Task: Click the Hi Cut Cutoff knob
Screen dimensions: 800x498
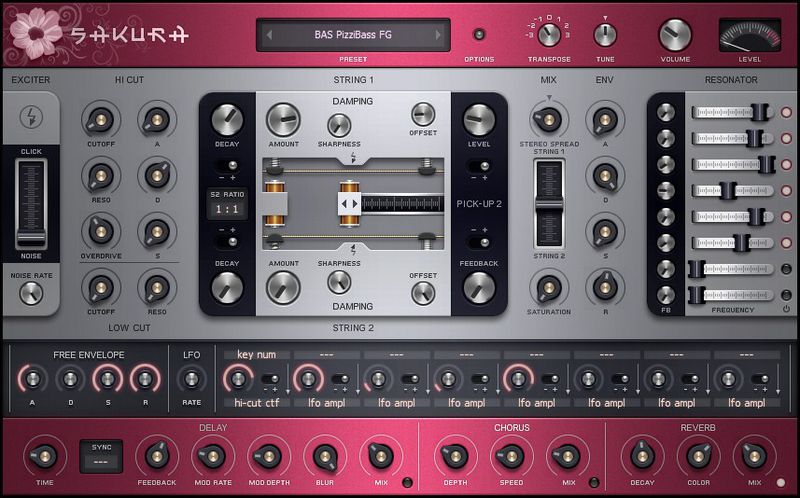Action: (100, 120)
